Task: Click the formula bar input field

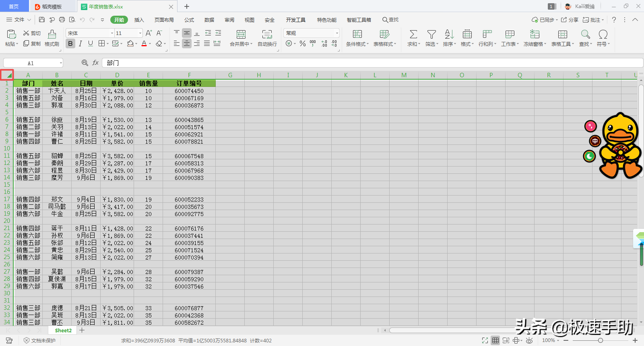Action: click(x=372, y=63)
